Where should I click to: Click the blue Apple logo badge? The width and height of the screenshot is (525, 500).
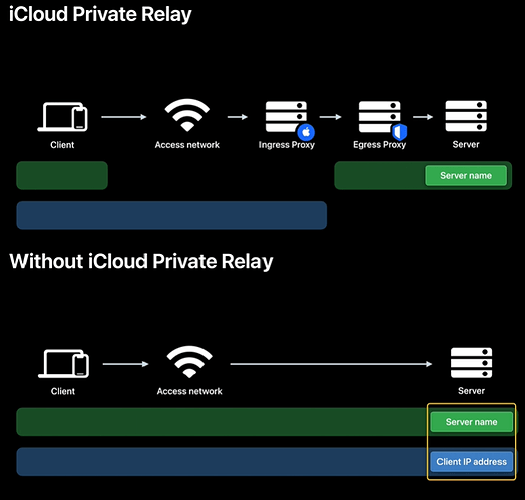click(306, 132)
